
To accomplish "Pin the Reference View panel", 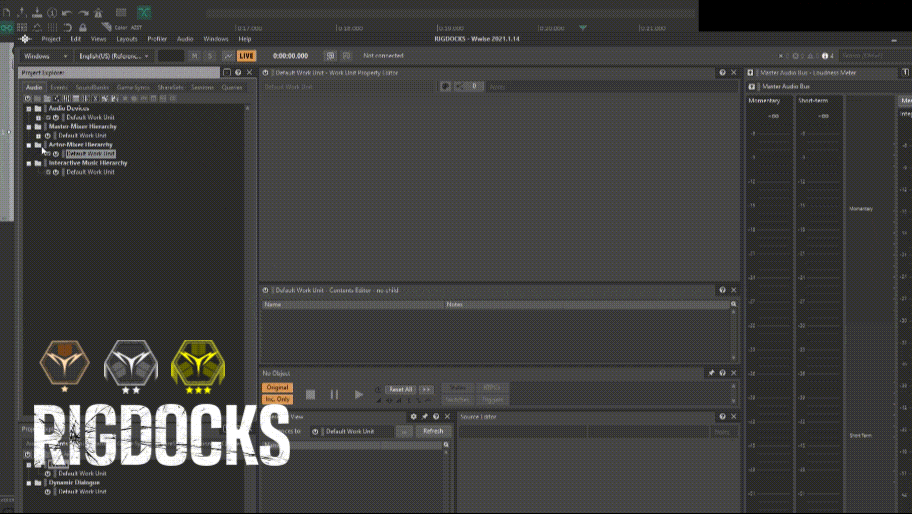I will [425, 416].
